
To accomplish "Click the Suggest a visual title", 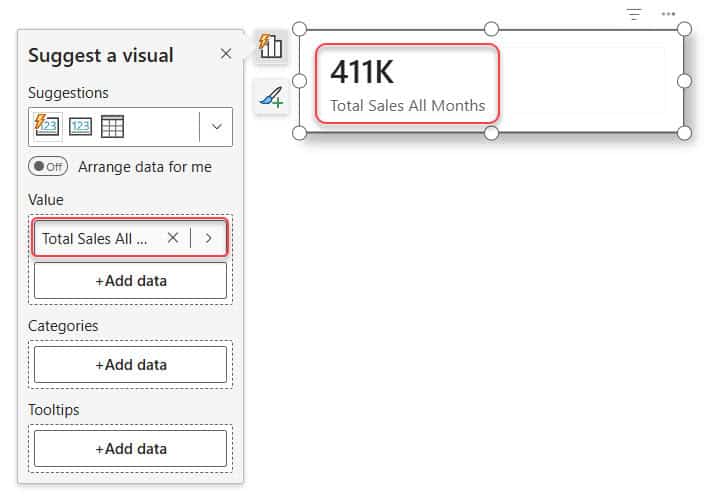I will tap(101, 56).
